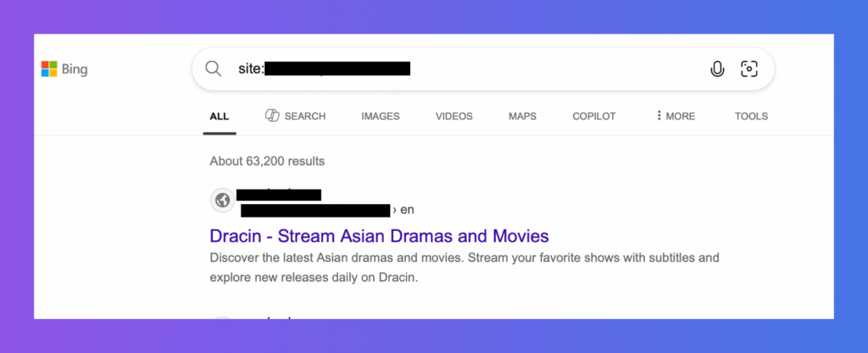Switch to the VIDEOS tab

pos(454,116)
